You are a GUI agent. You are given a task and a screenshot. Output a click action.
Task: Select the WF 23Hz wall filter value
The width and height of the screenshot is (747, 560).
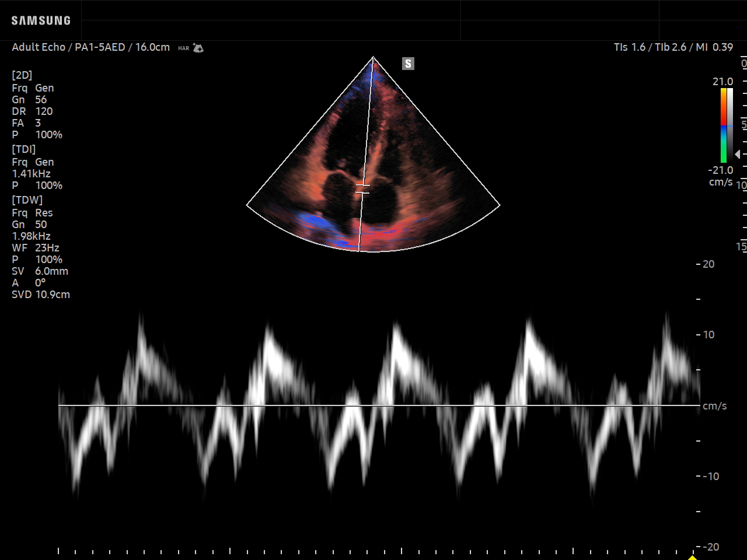36,248
